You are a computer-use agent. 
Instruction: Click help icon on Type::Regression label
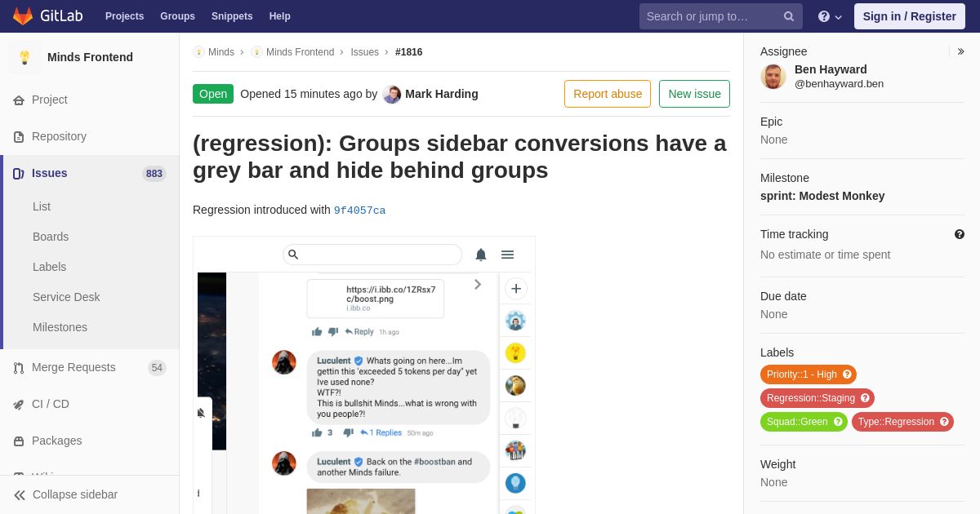click(944, 422)
